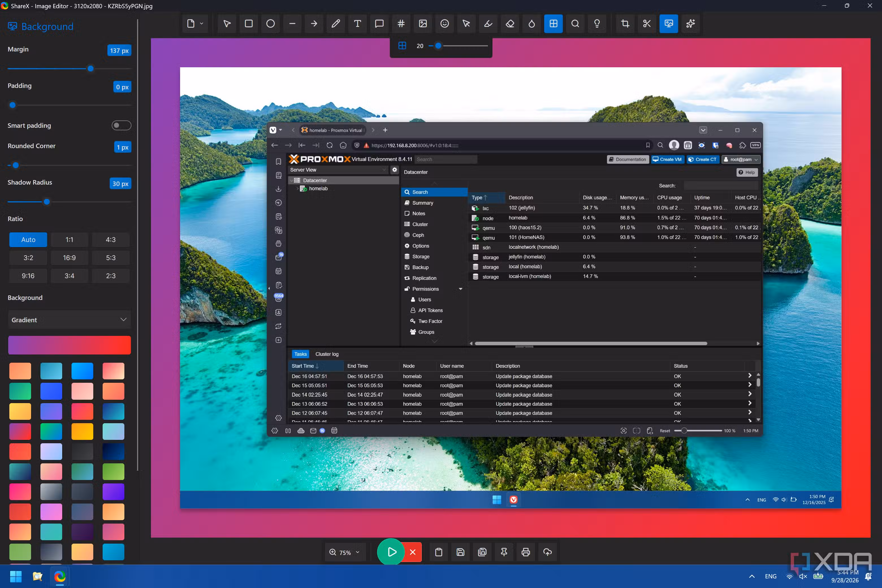Open File Explorer from the taskbar
882x588 pixels.
click(x=38, y=576)
